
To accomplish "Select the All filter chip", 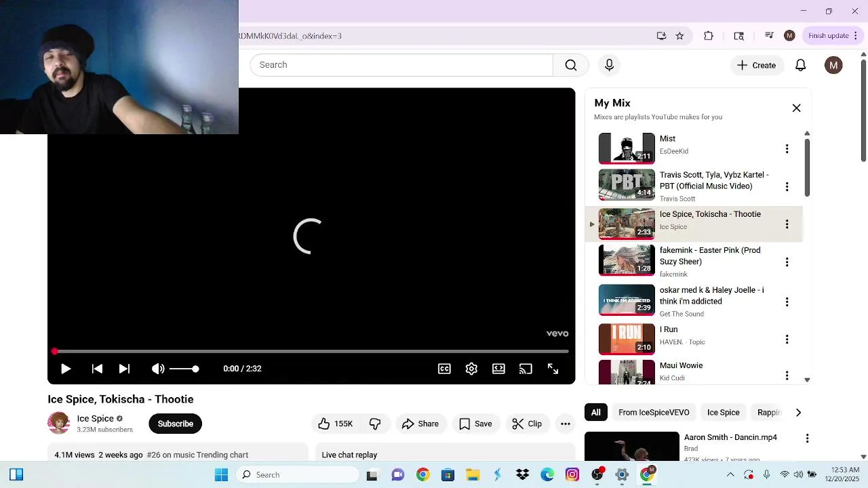I will [x=595, y=412].
